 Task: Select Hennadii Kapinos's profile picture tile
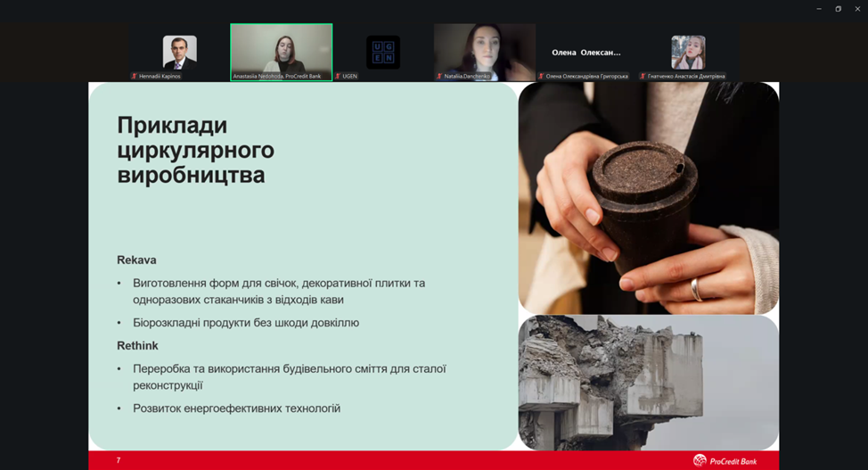point(179,53)
